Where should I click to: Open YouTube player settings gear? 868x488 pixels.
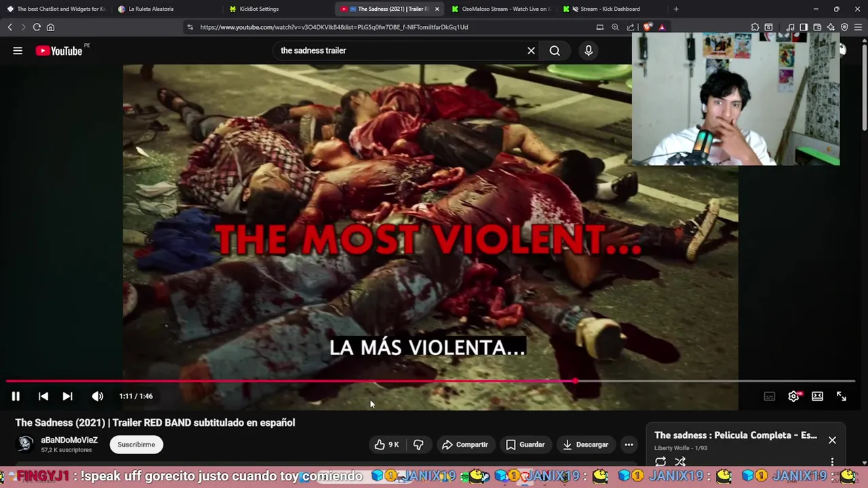coord(793,396)
